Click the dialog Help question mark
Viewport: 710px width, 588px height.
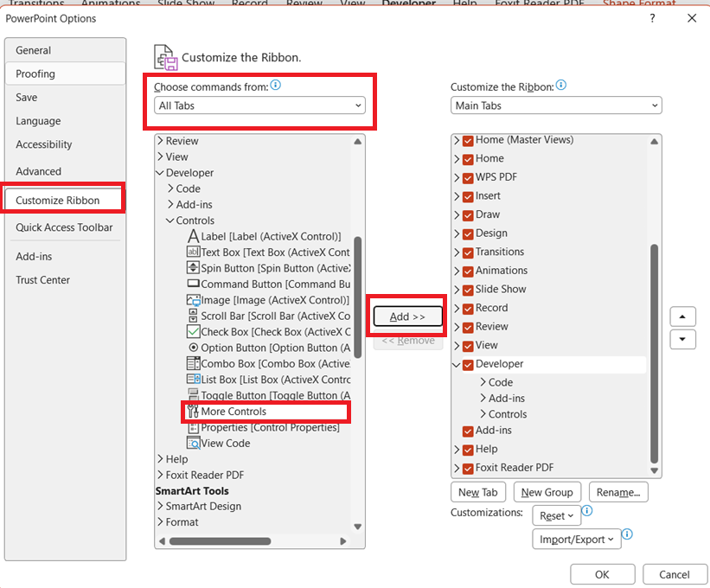click(652, 18)
